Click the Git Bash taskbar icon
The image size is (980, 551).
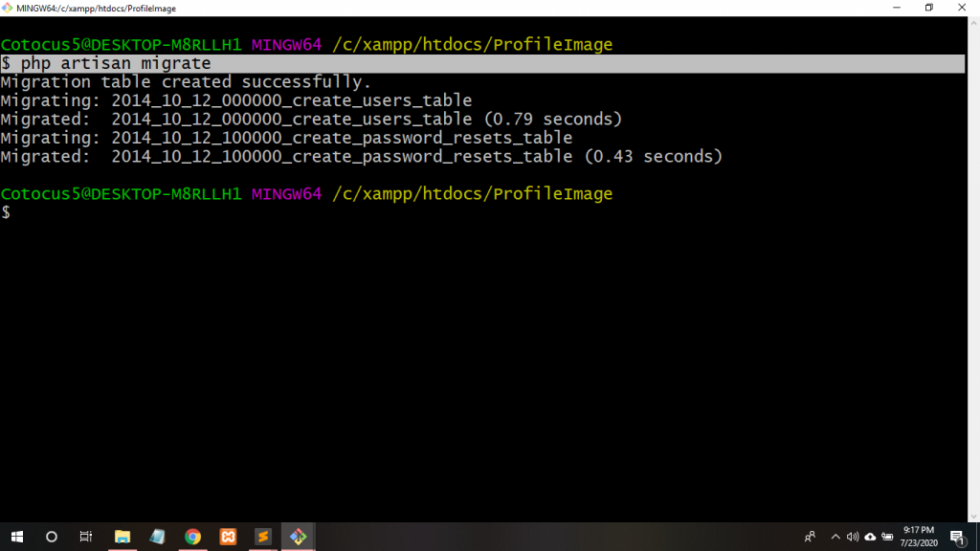[298, 537]
